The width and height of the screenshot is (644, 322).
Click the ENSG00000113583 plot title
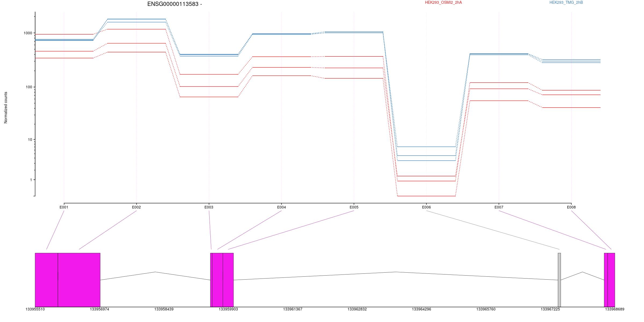click(174, 4)
